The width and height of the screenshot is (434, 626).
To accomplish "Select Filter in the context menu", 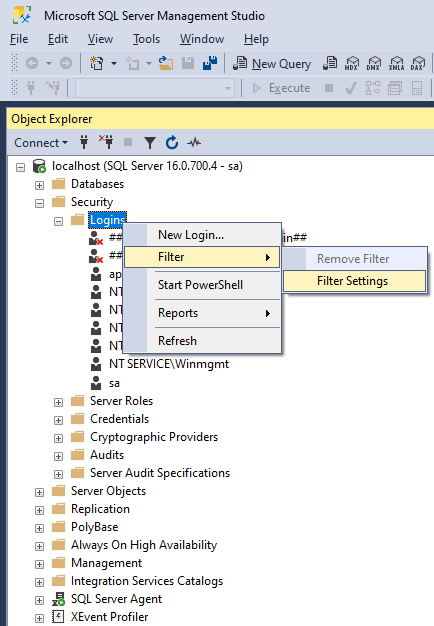I will 203,257.
